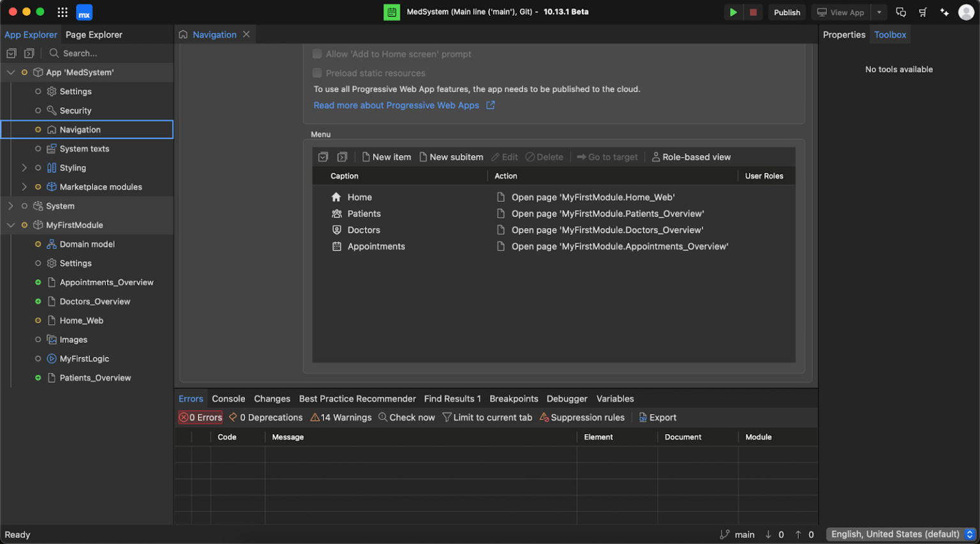Enable Role-based view for the menu
The width and height of the screenshot is (980, 544).
coord(691,156)
